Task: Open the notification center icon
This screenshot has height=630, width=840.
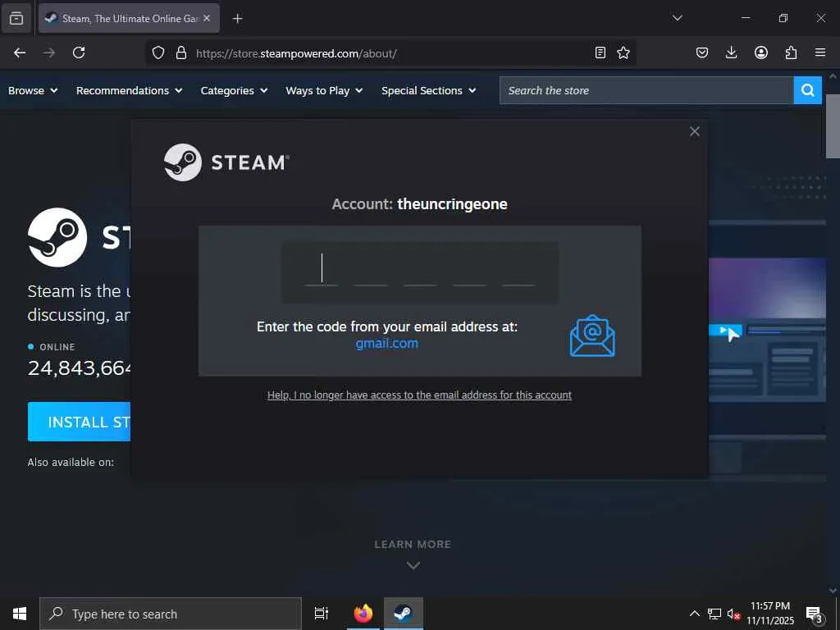Action: coord(815,614)
